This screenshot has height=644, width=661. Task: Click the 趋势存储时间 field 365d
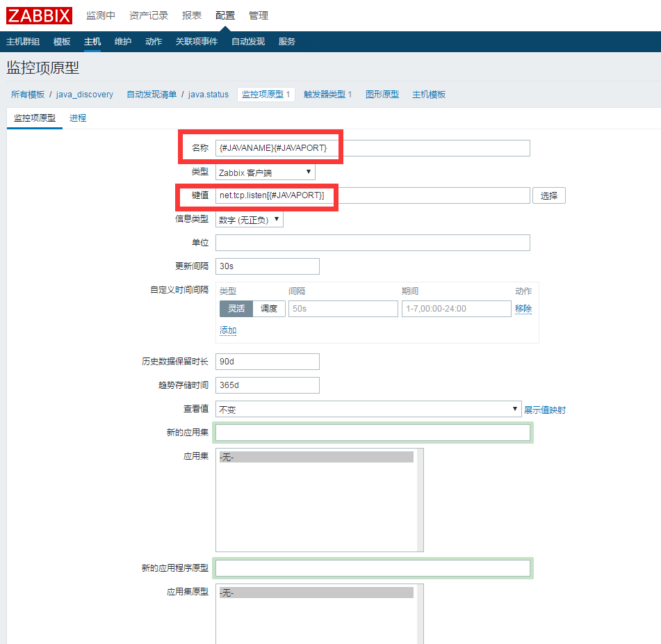268,385
